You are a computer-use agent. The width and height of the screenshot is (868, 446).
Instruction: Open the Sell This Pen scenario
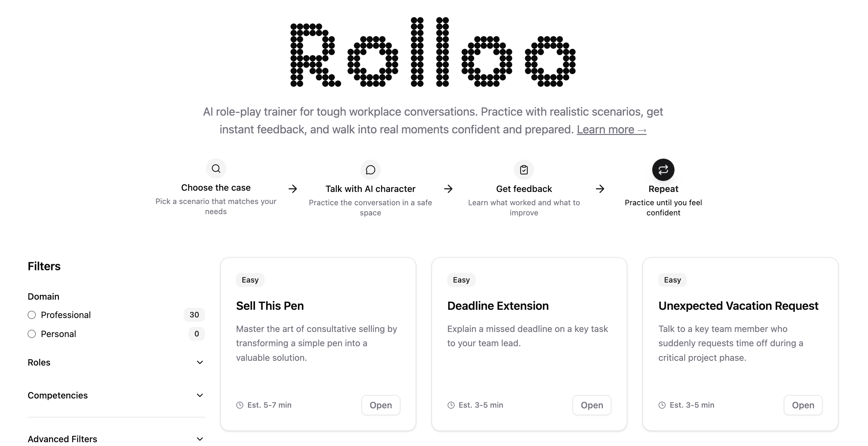tap(380, 405)
